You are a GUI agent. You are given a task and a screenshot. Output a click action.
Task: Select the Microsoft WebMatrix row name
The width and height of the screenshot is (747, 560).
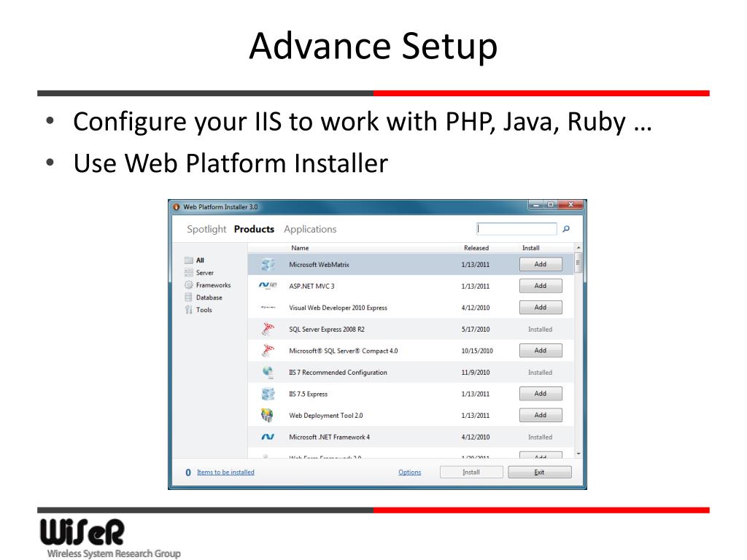point(320,264)
